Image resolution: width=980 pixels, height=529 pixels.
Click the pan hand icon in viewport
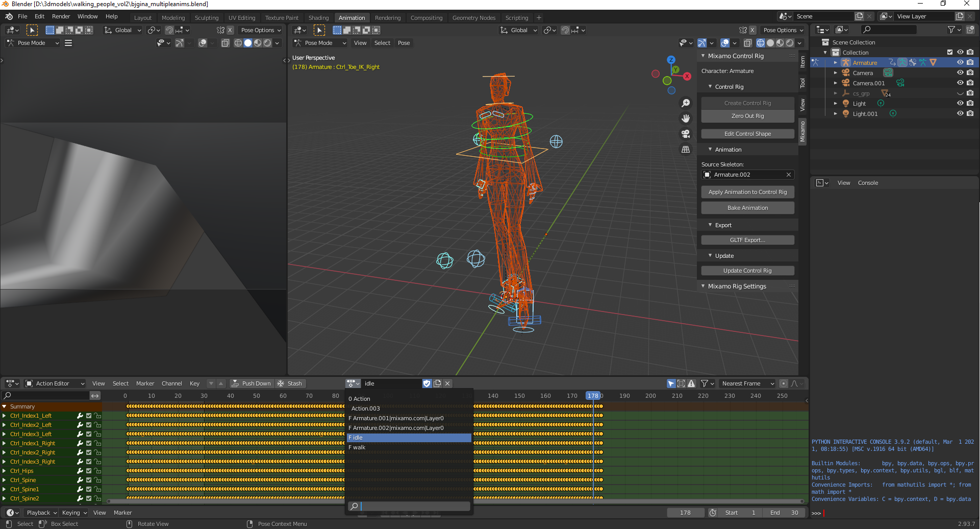click(x=686, y=118)
